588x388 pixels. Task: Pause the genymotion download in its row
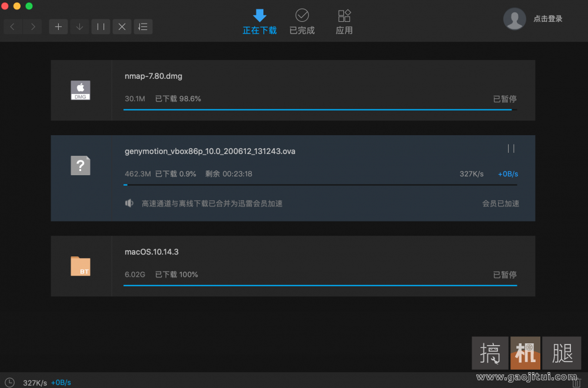[511, 149]
